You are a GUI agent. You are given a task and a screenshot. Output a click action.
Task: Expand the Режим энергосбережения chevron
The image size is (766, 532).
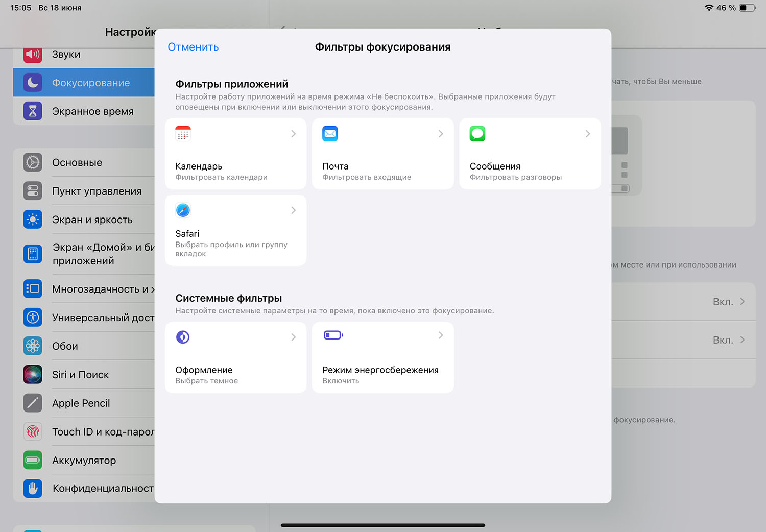coord(441,335)
